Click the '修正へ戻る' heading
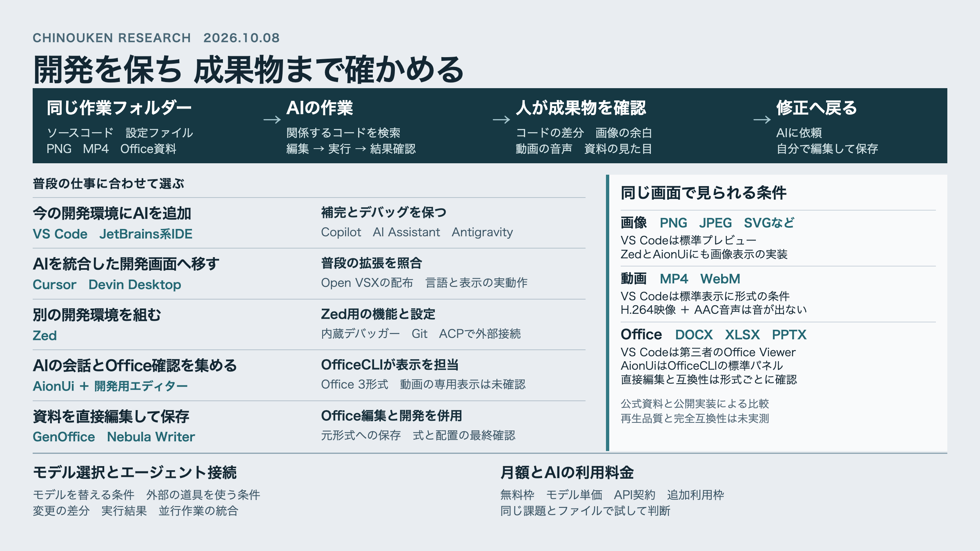Image resolution: width=980 pixels, height=551 pixels. click(816, 108)
